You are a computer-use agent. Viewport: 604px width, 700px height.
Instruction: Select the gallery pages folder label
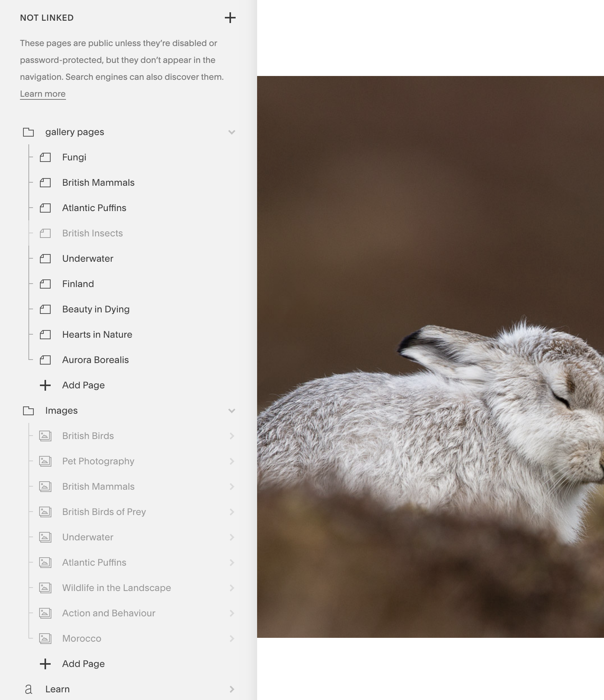click(x=74, y=132)
